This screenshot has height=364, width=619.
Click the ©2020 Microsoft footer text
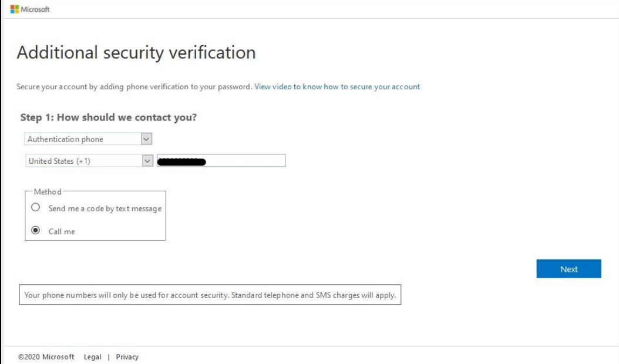[x=46, y=356]
